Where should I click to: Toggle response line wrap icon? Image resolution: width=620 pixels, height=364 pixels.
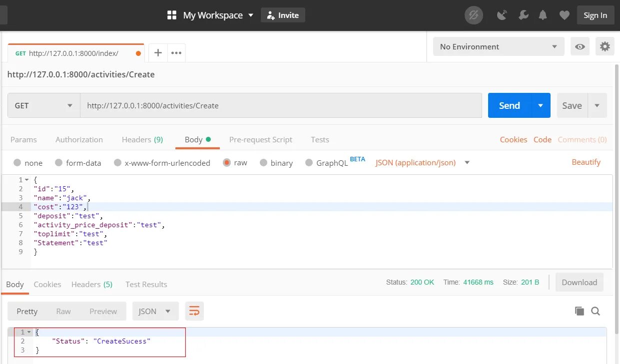click(194, 311)
